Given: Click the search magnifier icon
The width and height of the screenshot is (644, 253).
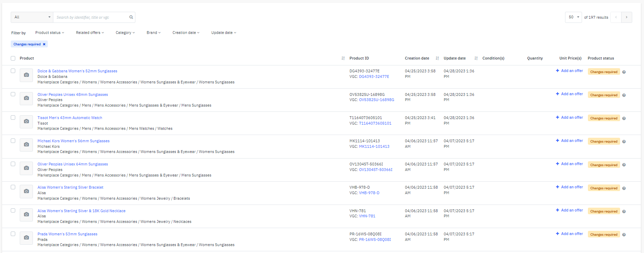Looking at the screenshot, I should click(131, 17).
